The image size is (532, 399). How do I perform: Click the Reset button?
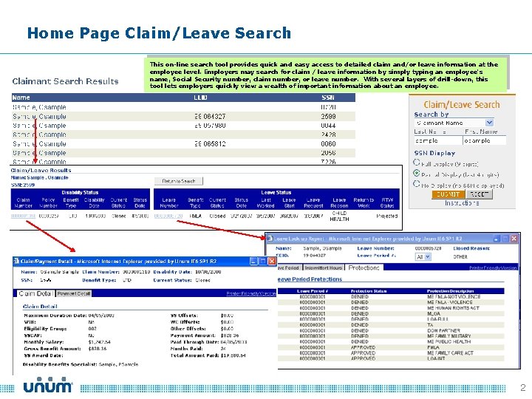(x=480, y=194)
